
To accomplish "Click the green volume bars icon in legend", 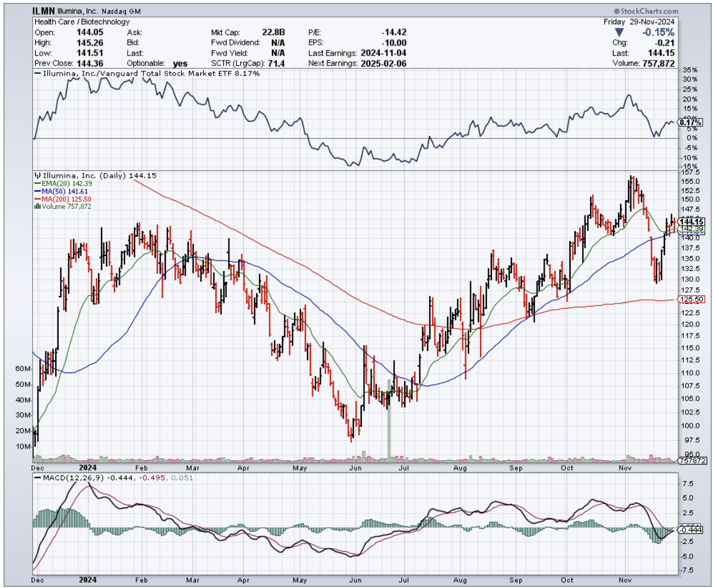I will coord(38,206).
